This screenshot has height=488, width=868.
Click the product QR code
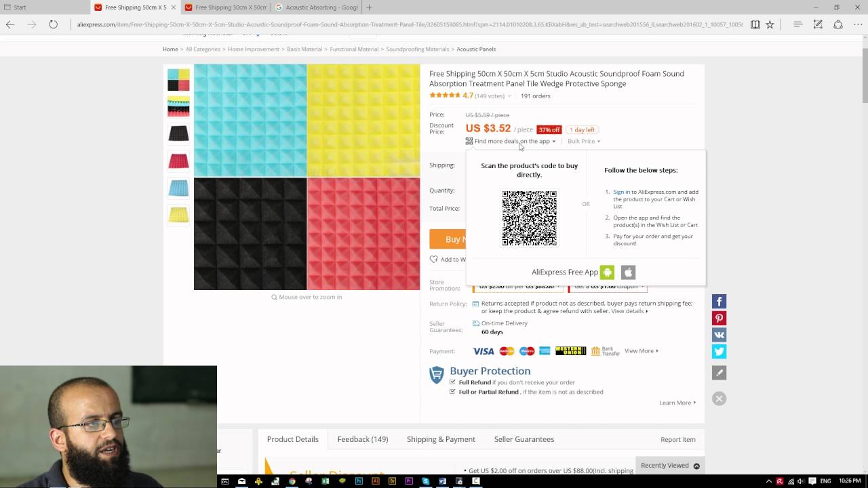529,218
